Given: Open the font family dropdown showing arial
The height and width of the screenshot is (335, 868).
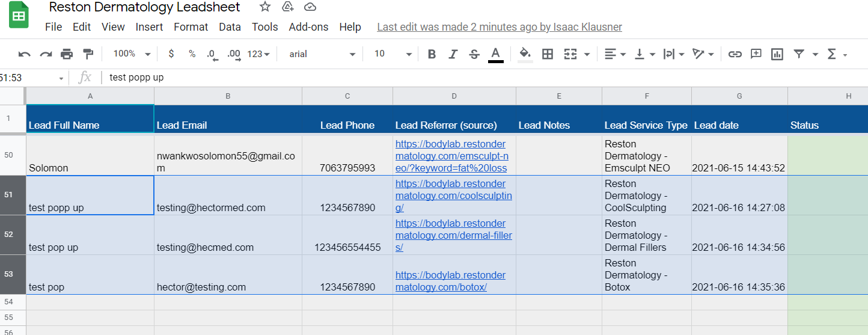Looking at the screenshot, I should point(322,54).
